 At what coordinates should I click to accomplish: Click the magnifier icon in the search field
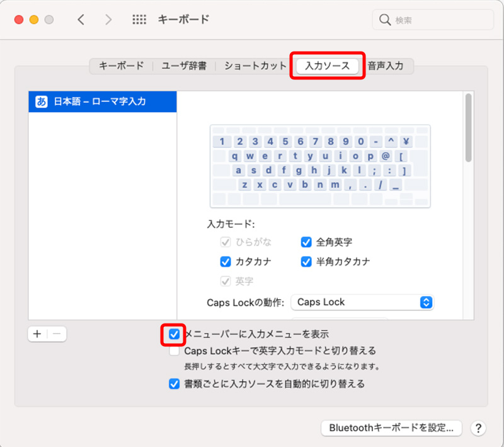[385, 20]
